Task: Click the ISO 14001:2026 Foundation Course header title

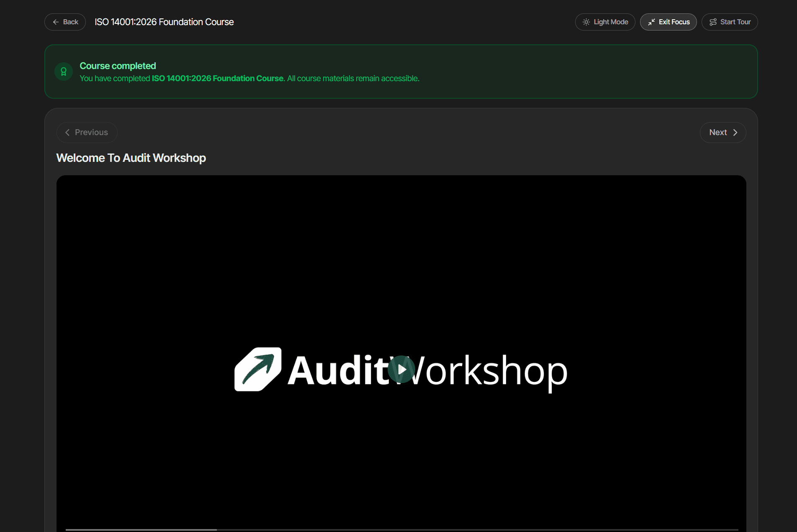Action: pyautogui.click(x=164, y=22)
